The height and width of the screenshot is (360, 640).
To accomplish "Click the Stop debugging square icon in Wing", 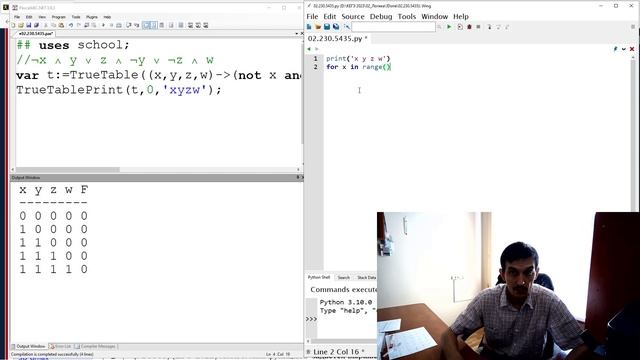I will click(478, 27).
